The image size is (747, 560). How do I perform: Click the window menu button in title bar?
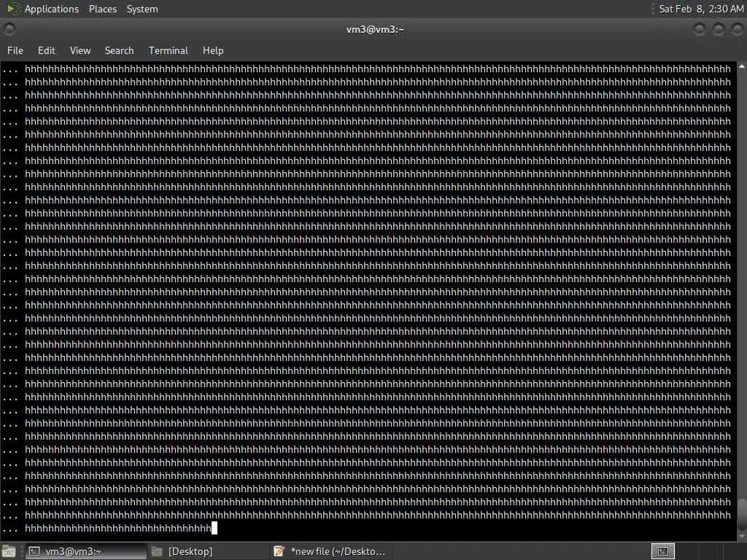(9, 29)
